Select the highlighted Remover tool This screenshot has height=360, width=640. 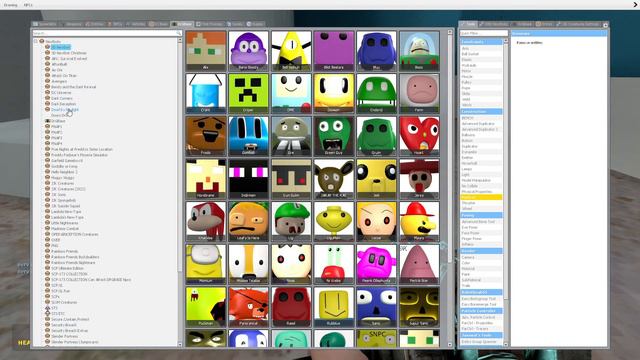[481, 197]
